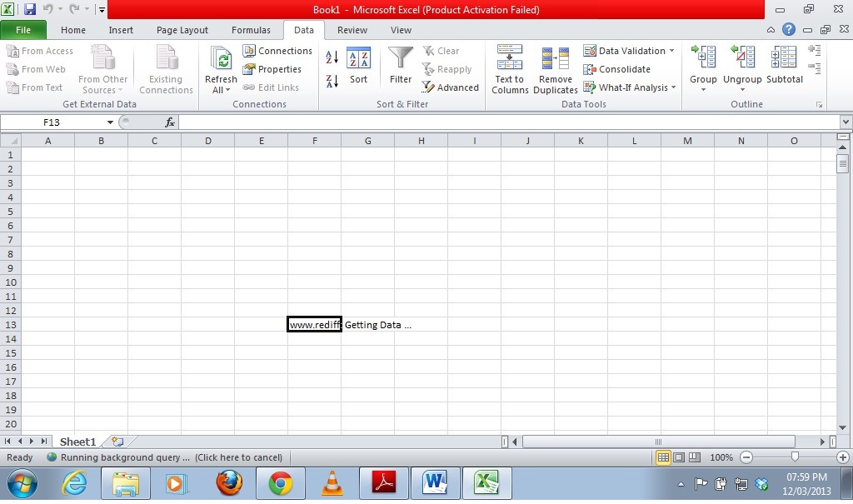The image size is (853, 504).
Task: Switch to Page Layout view button
Action: click(679, 457)
